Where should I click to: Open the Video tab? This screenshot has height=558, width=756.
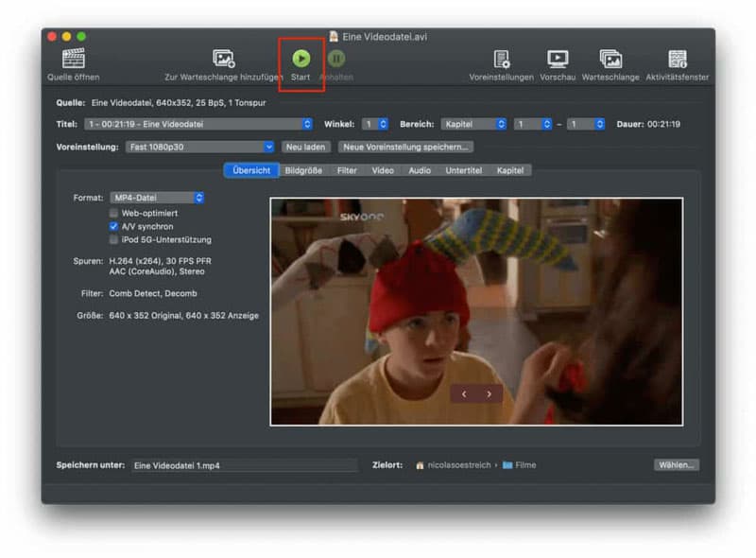tap(383, 170)
